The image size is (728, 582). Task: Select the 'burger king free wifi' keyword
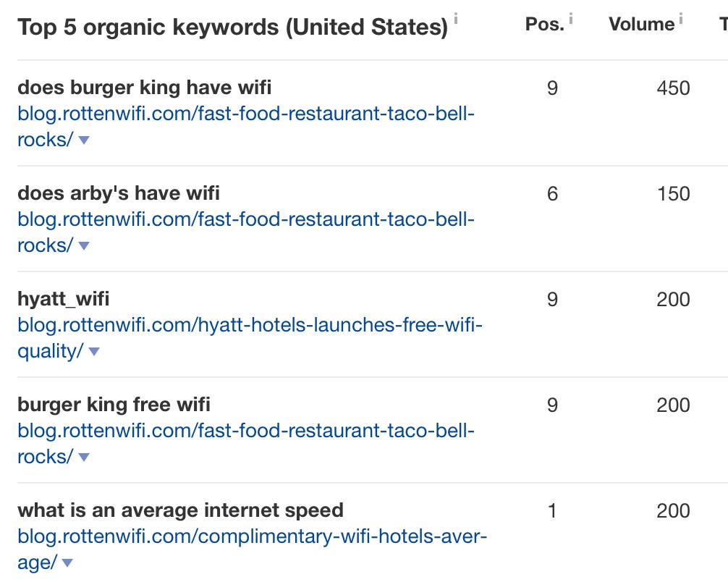tap(114, 405)
